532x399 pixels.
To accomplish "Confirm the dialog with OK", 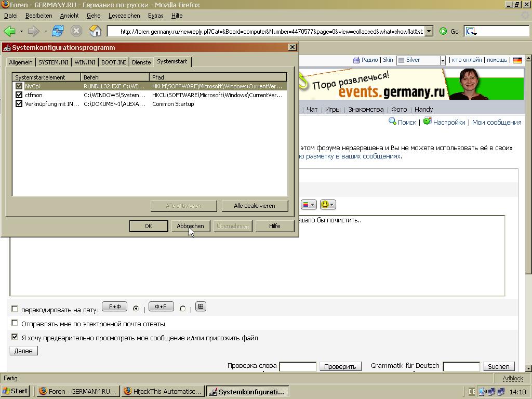I will coord(148,226).
